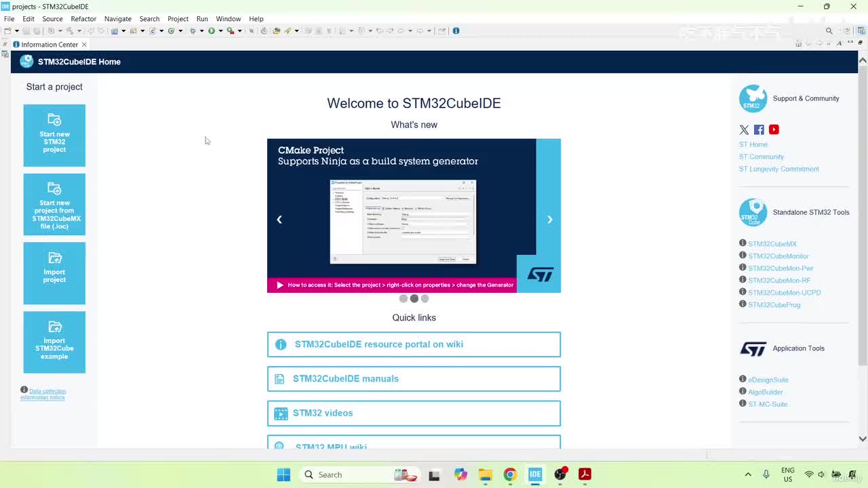The height and width of the screenshot is (488, 868).
Task: Open Adobe Acrobat from the taskbar
Action: pos(585,474)
